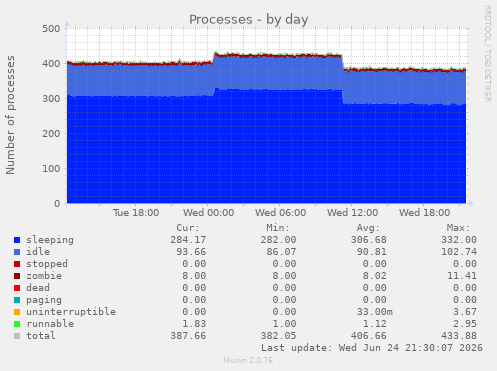497x371 pixels.
Task: Click the dead legend color swatch
Action: tap(17, 288)
